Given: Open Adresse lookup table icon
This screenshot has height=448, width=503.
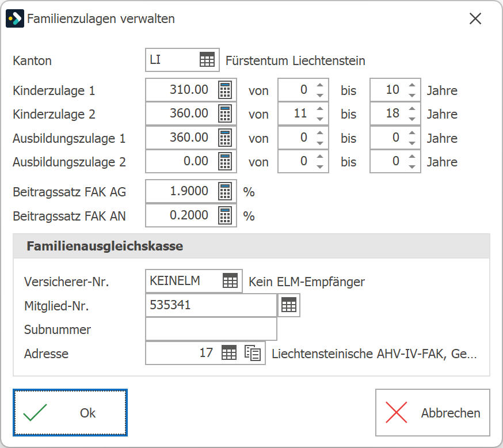Looking at the screenshot, I should click(229, 352).
